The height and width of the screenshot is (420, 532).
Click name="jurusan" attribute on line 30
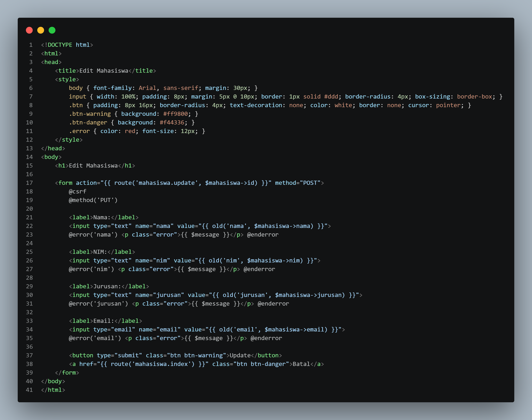(x=160, y=295)
